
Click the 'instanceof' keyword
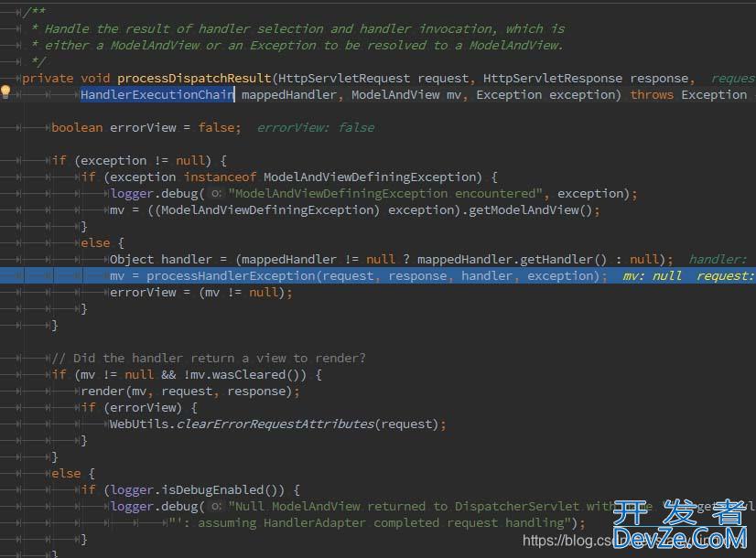pyautogui.click(x=220, y=177)
